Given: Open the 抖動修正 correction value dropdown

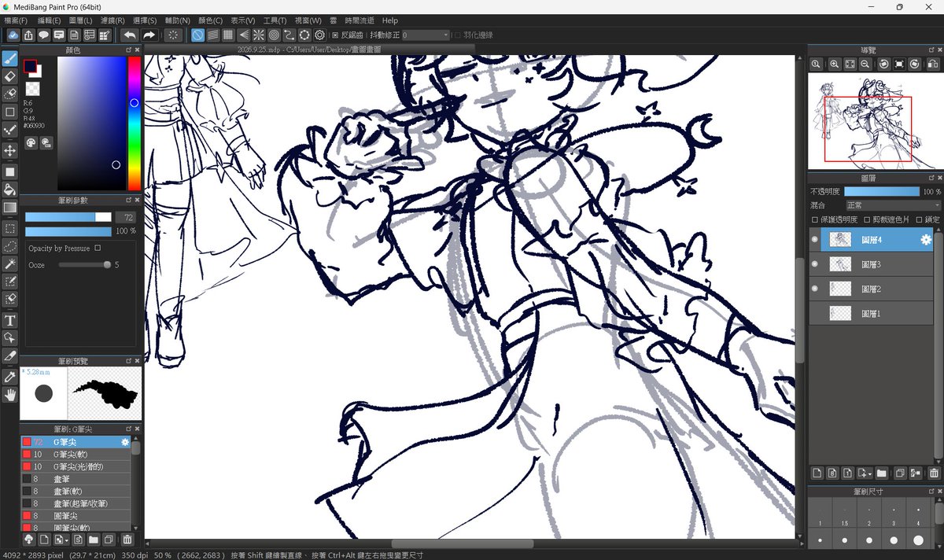Looking at the screenshot, I should (x=426, y=35).
